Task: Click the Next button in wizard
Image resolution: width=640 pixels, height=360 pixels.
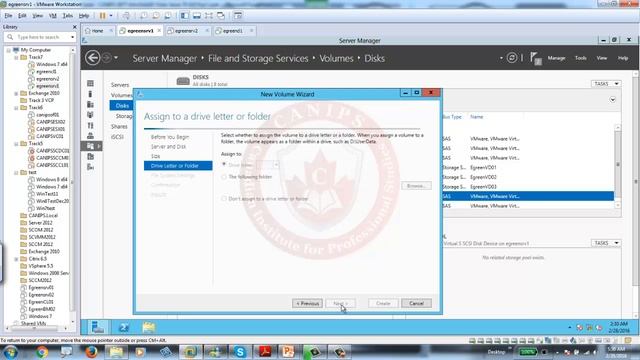Action: coord(340,303)
